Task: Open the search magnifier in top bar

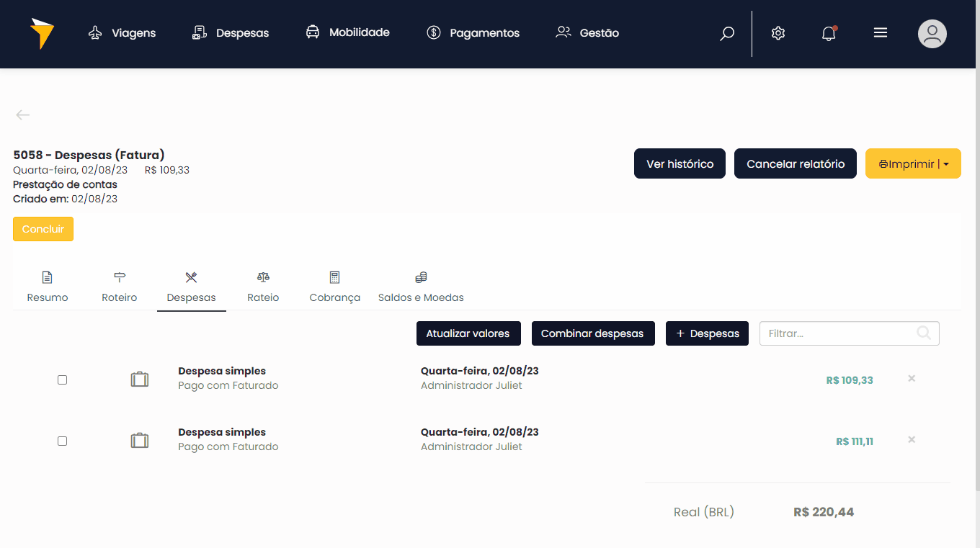Action: [727, 33]
